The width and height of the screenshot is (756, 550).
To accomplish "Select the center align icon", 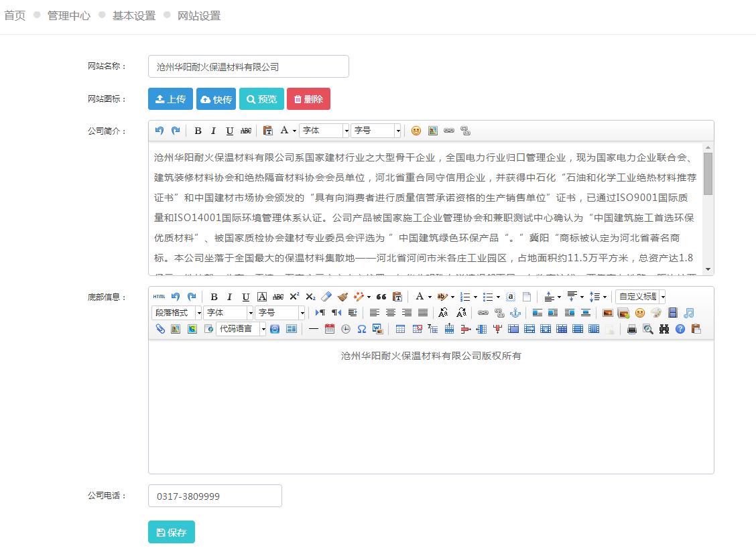I will (391, 313).
